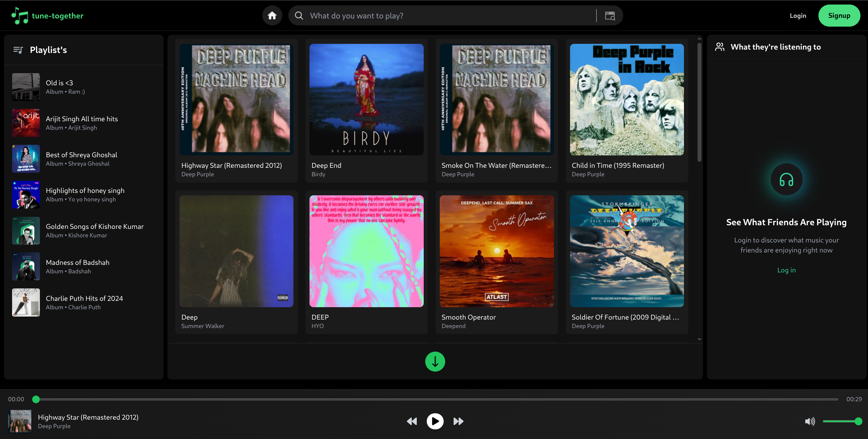Viewport: 868px width, 439px height.
Task: Click the Arijit Singh playlist cover
Action: [x=26, y=123]
